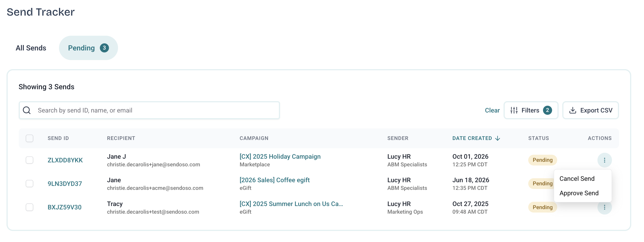
Task: Click recipient name Tracy
Action: coord(115,204)
